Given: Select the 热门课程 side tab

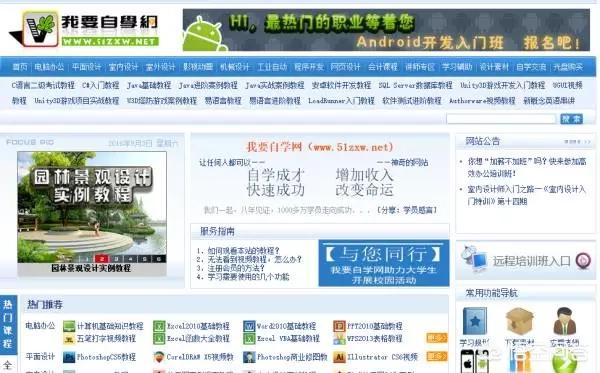Looking at the screenshot, I should [8, 324].
